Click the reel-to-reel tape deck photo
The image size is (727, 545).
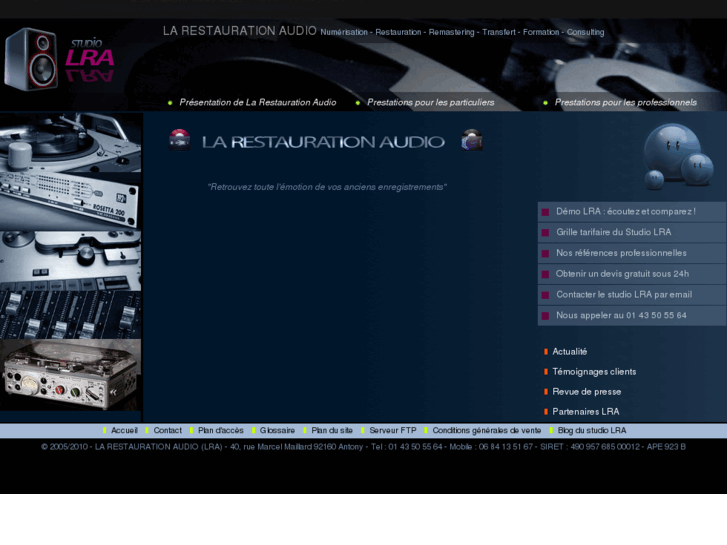(70, 261)
